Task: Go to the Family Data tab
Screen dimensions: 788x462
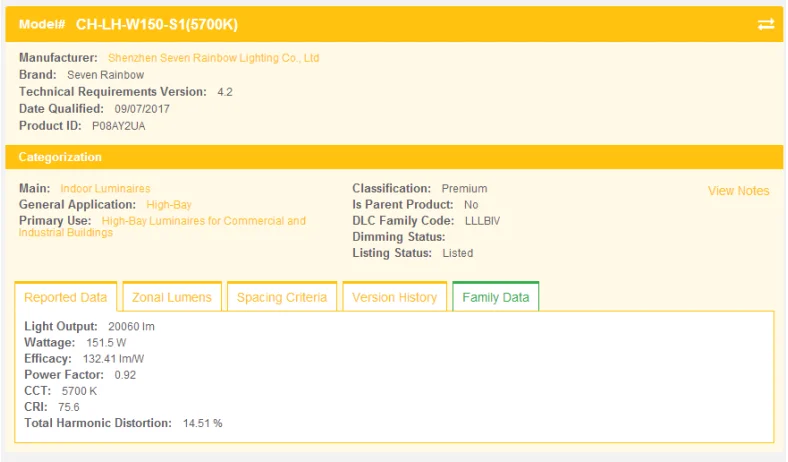Action: 495,297
